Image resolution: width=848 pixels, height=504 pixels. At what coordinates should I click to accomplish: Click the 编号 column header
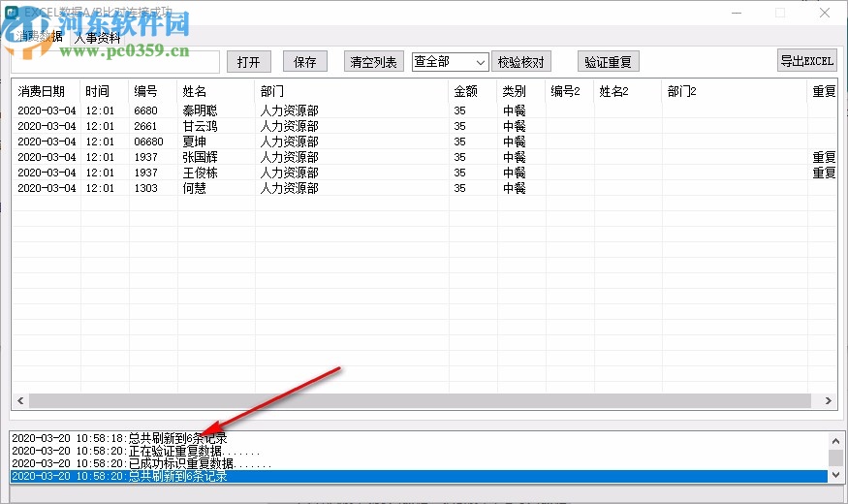tap(153, 91)
